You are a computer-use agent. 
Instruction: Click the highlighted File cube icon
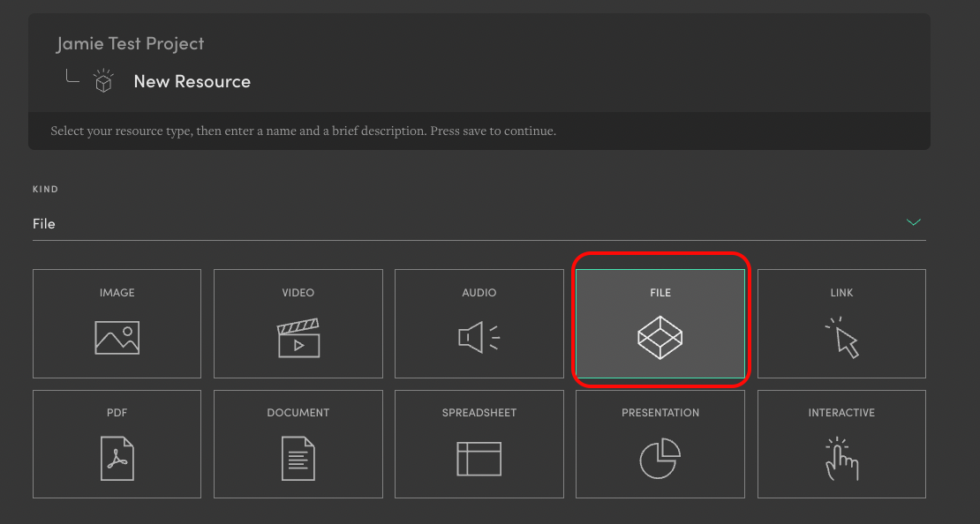click(660, 337)
